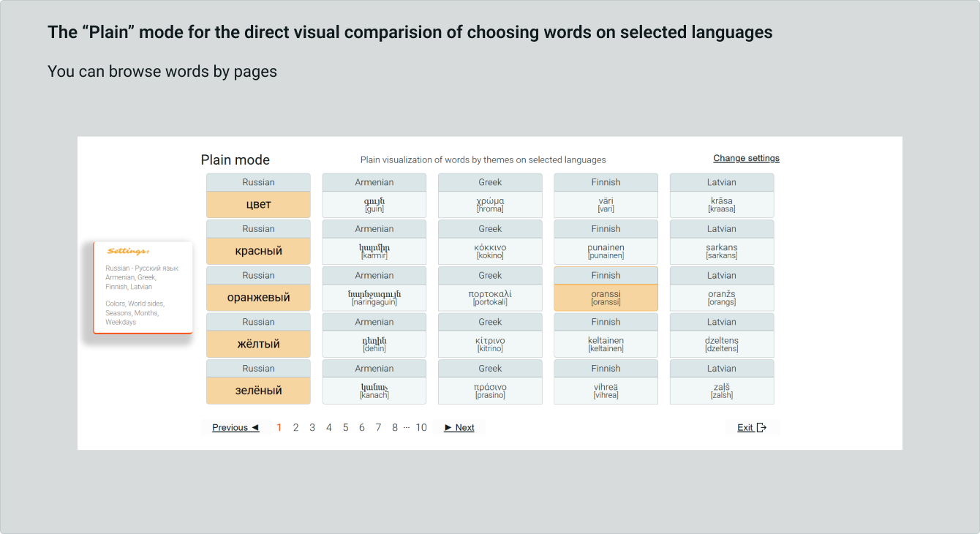This screenshot has width=980, height=534.
Task: Click the Finnish word väri
Action: [606, 205]
